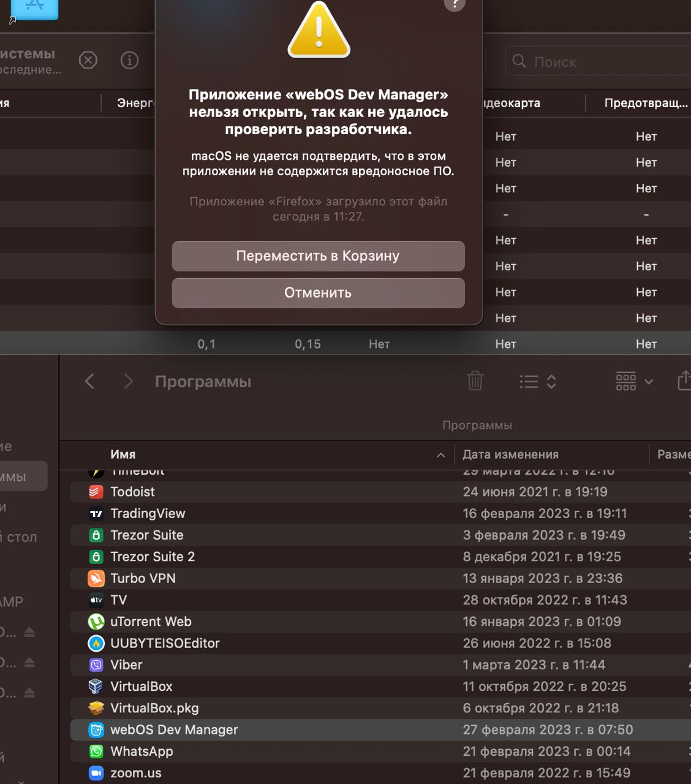Toggle sort order chevron in Имя column
Viewport: 691px width, 784px height.
pos(440,455)
